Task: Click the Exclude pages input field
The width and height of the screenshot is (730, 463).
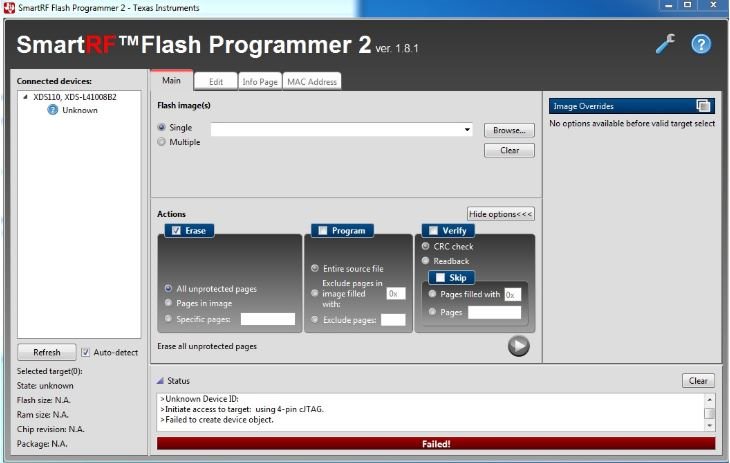Action: pyautogui.click(x=393, y=320)
